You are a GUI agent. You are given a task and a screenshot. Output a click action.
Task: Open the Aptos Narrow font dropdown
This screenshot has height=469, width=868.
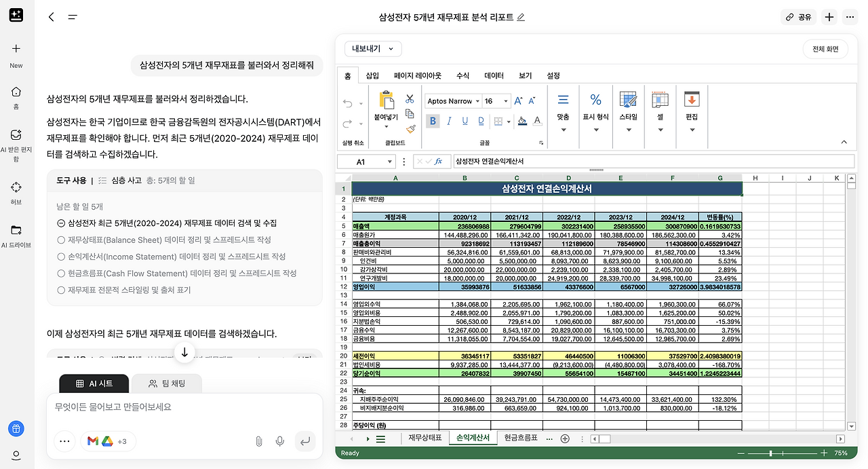point(477,101)
